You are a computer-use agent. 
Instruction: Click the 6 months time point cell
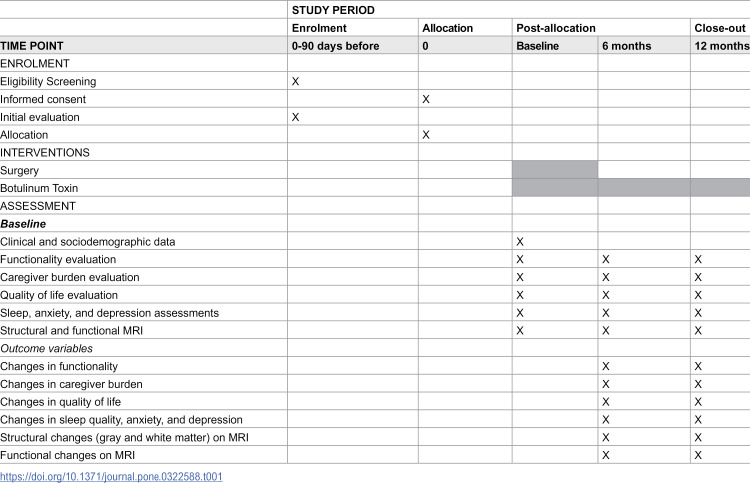click(x=644, y=46)
